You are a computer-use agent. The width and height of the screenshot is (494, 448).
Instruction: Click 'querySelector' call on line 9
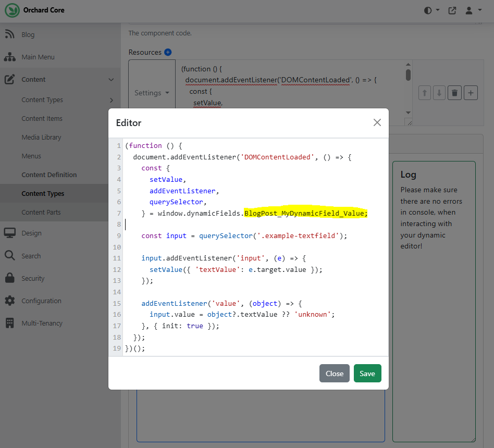point(226,235)
